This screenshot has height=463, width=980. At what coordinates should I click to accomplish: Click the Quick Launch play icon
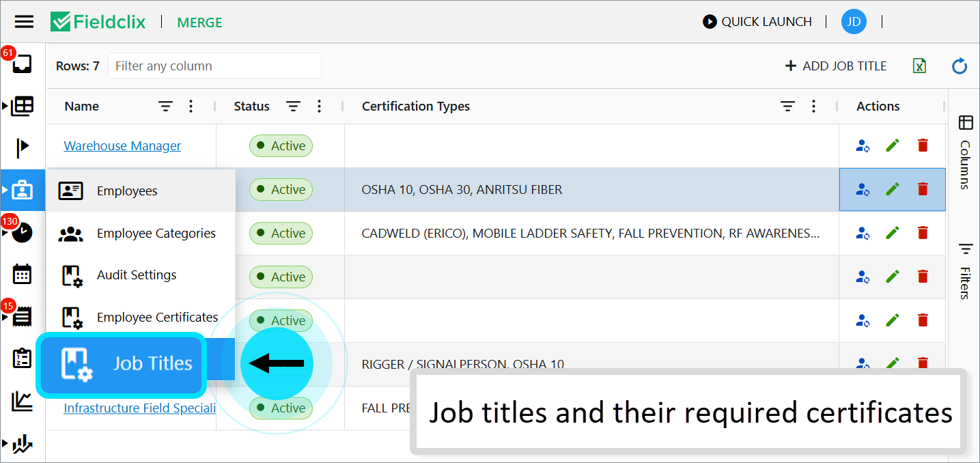pyautogui.click(x=710, y=22)
